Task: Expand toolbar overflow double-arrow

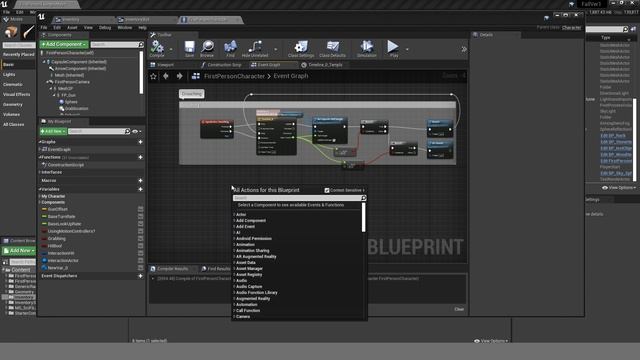Action: click(464, 49)
